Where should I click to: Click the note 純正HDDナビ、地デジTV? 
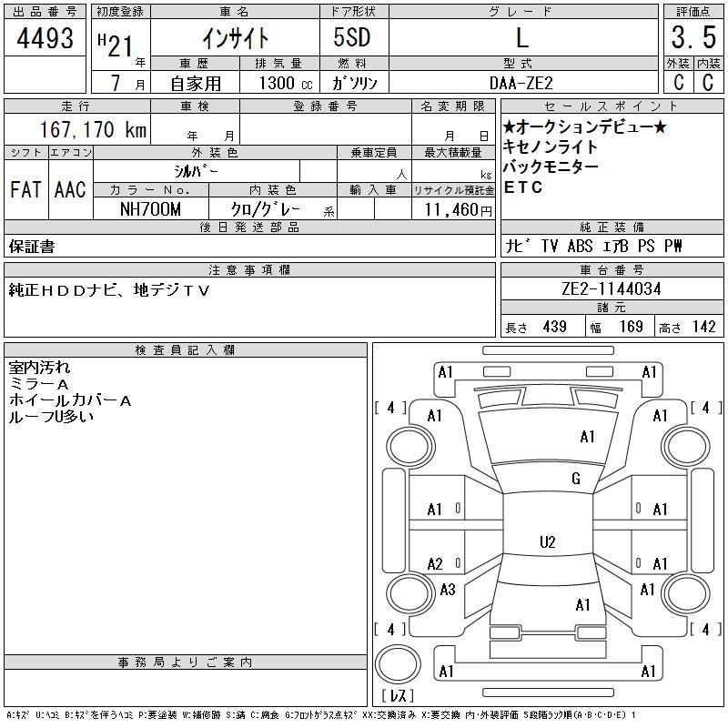109,290
